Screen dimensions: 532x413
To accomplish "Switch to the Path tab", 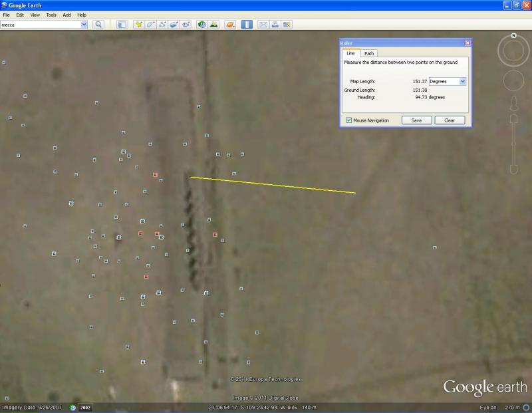I will point(369,53).
